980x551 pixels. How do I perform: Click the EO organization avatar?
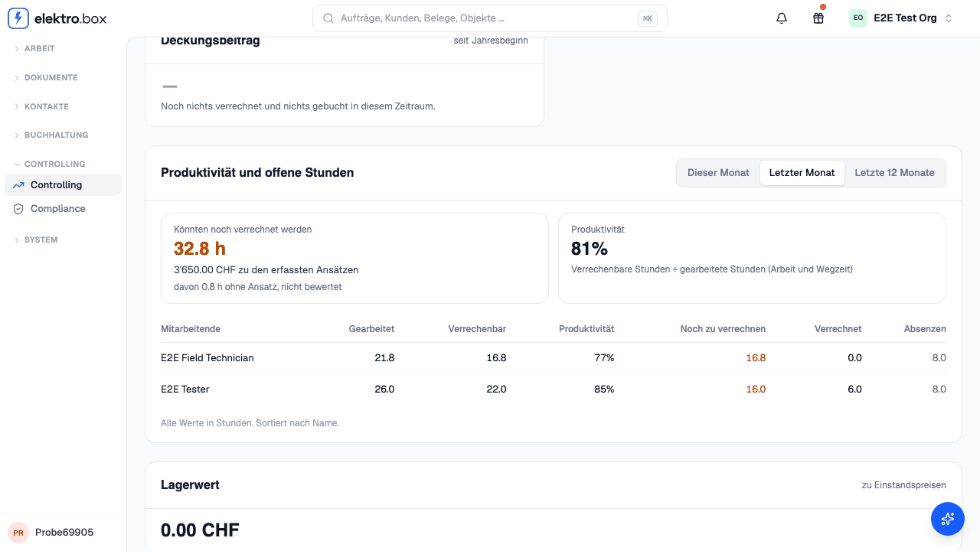(x=858, y=18)
